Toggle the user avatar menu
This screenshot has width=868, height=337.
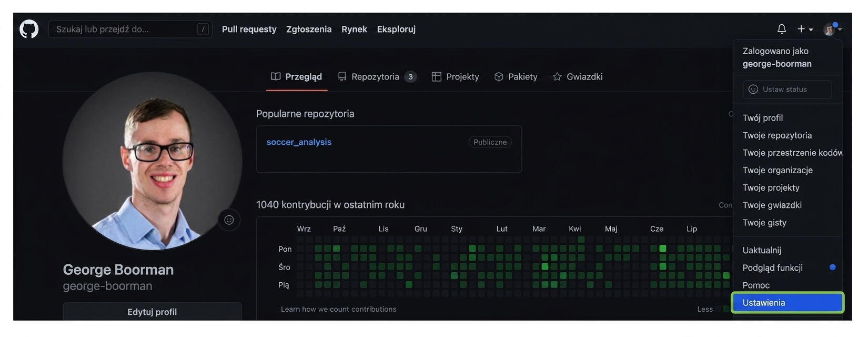[x=832, y=29]
